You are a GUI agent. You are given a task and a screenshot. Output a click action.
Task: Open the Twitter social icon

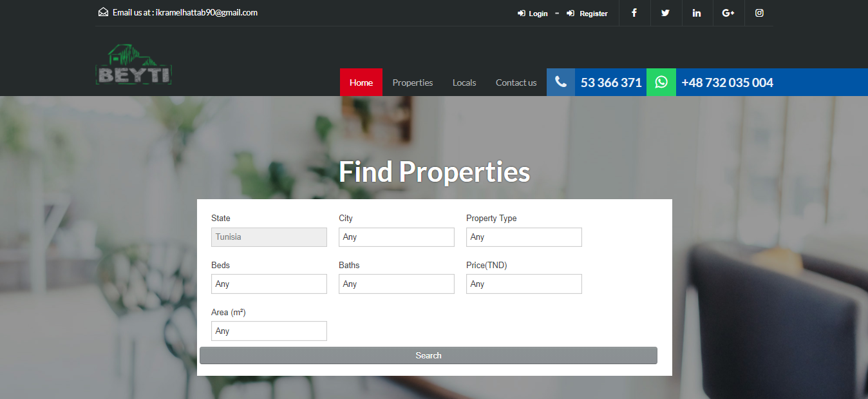coord(665,13)
